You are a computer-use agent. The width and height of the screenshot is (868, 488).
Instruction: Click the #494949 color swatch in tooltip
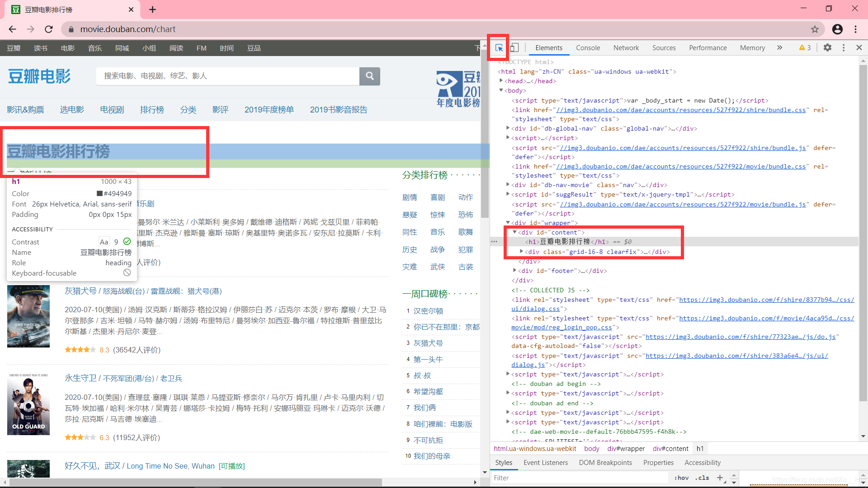[99, 193]
